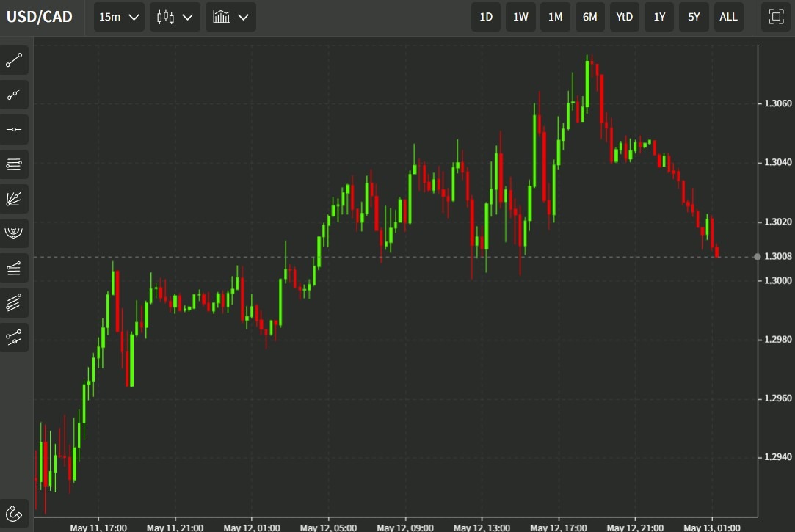Open the 15m interval dropdown
The image size is (795, 532).
(119, 17)
